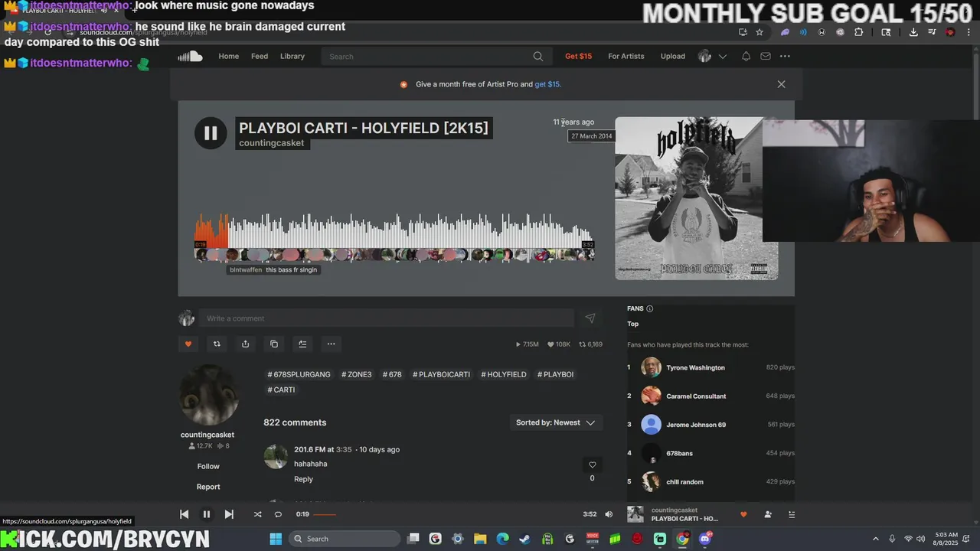Open File Explorer from the taskbar

pyautogui.click(x=480, y=539)
